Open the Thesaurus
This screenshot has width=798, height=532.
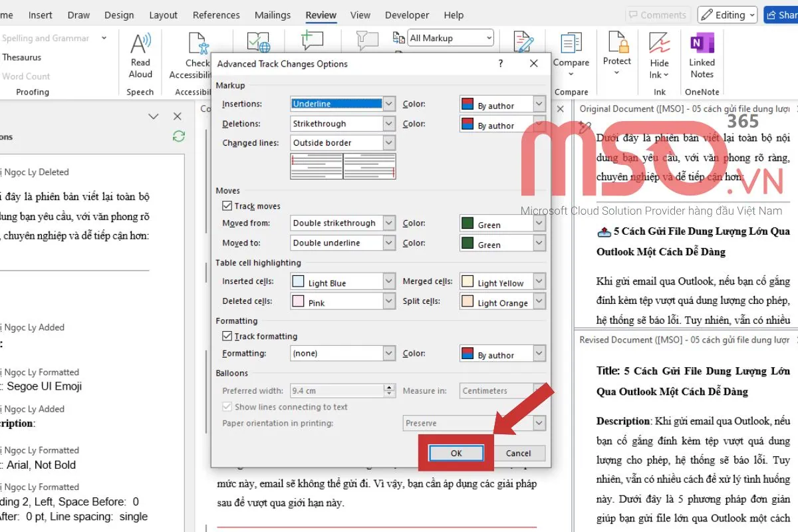(x=21, y=57)
